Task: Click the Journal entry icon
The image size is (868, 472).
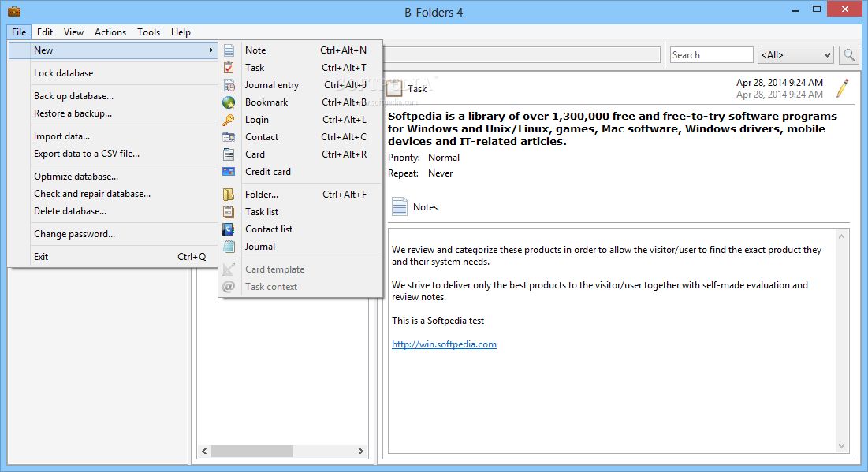Action: click(229, 85)
